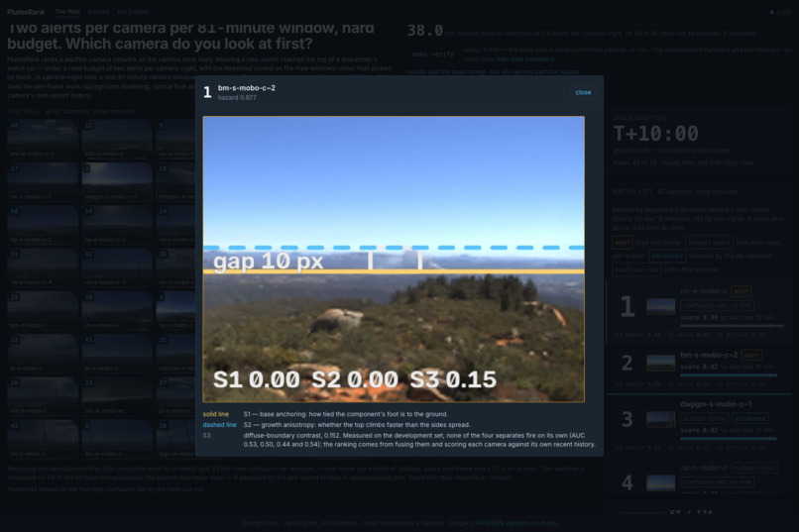The height and width of the screenshot is (532, 799).
Task: Follow the 'their own command' link
Action: pyautogui.click(x=524, y=59)
